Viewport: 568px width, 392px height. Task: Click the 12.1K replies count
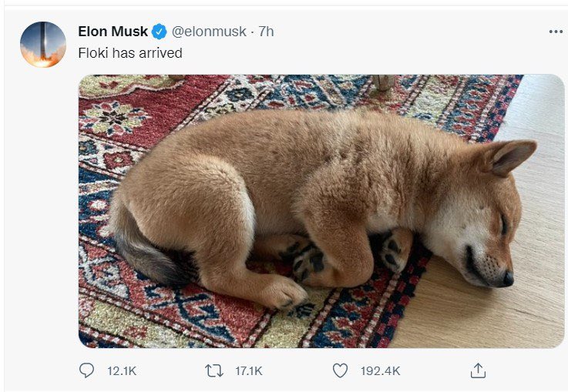click(x=122, y=371)
